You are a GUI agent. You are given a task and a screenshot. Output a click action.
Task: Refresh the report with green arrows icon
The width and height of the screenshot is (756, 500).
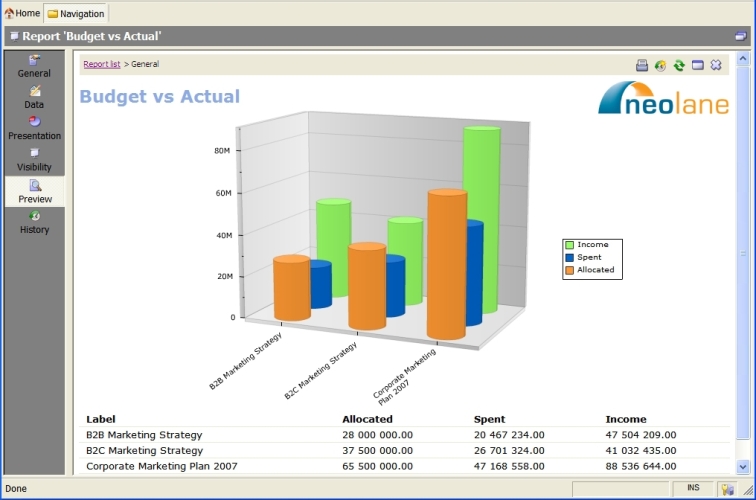pos(679,65)
